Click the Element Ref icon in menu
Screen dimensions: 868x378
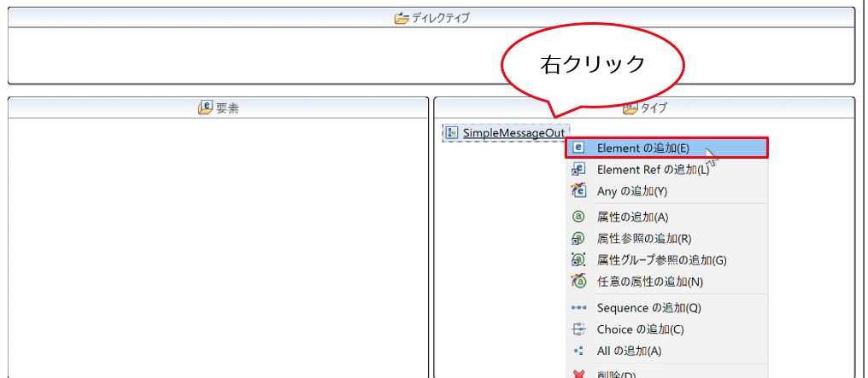tap(578, 170)
